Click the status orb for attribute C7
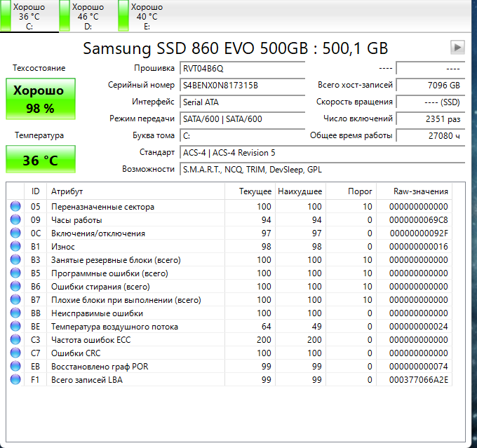The image size is (477, 448). [x=15, y=353]
